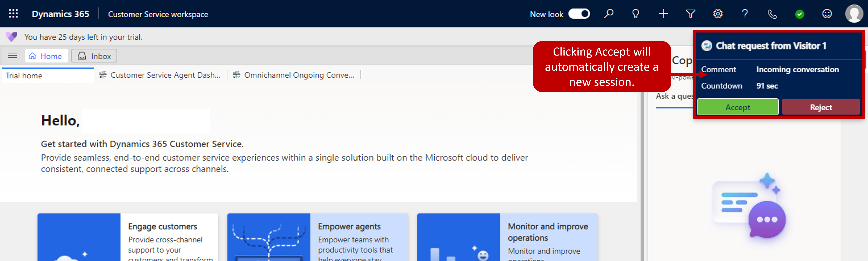868x261 pixels.
Task: Open the Monitor and improve operations card
Action: tap(507, 237)
